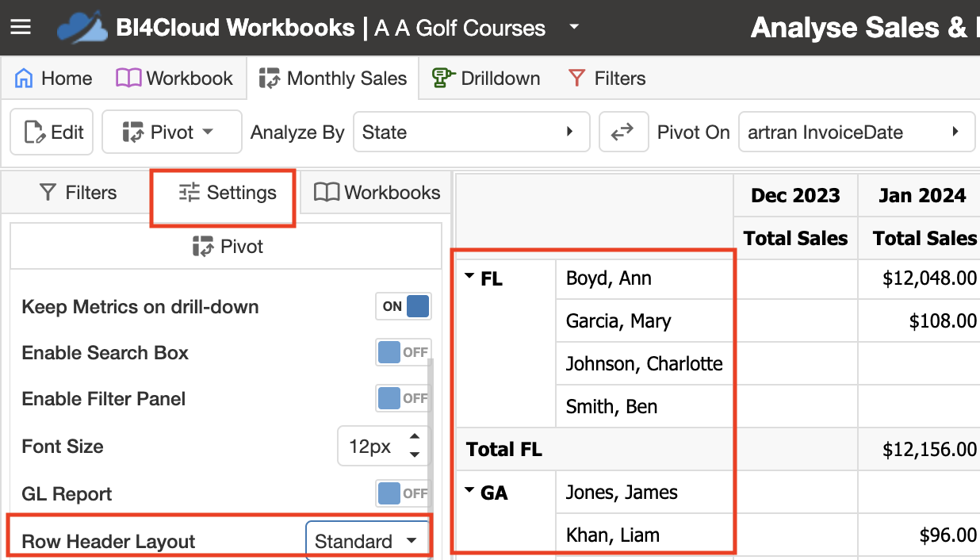Image resolution: width=980 pixels, height=560 pixels.
Task: Swap Analyze By and Pivot On fields
Action: pos(622,132)
